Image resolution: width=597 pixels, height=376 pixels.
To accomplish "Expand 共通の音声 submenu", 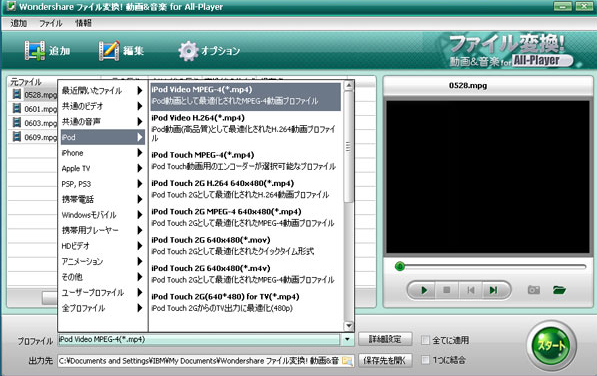I will [x=102, y=122].
